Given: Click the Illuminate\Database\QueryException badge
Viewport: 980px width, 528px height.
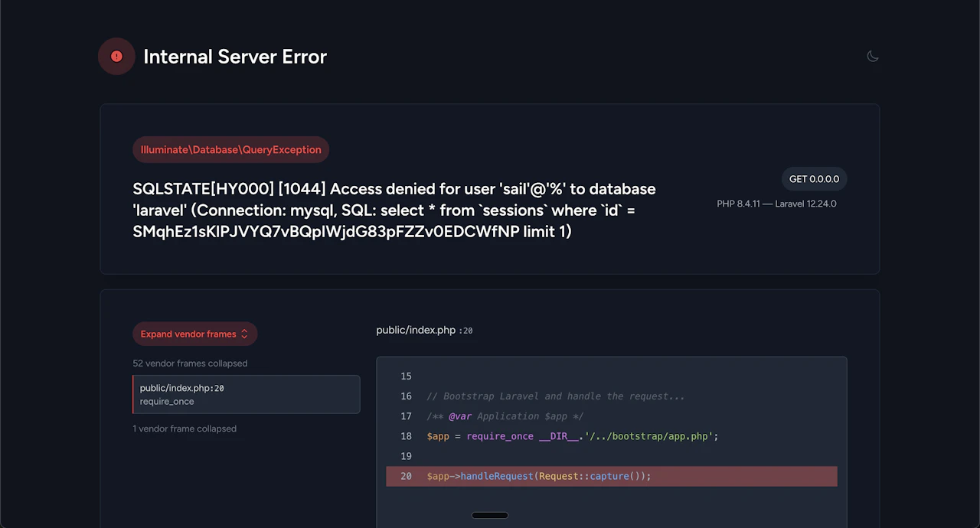Looking at the screenshot, I should [230, 149].
